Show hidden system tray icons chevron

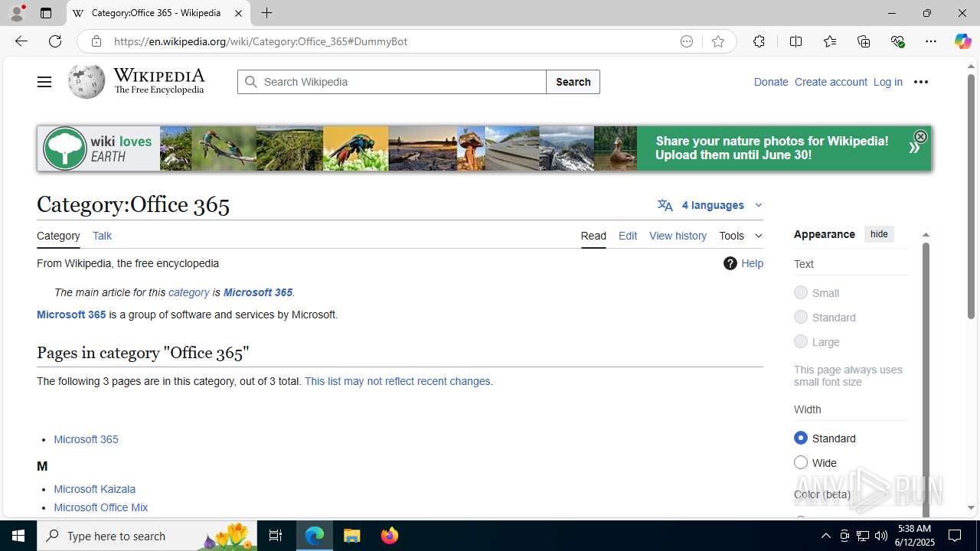(x=825, y=536)
